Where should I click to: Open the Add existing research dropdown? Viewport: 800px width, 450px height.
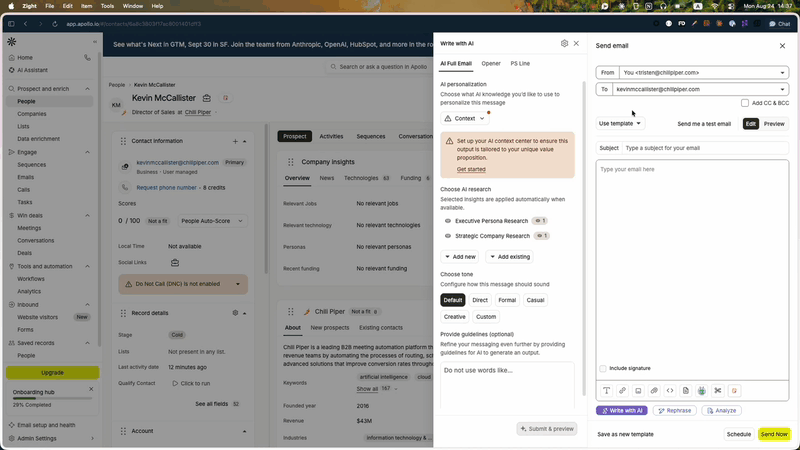[x=510, y=257]
